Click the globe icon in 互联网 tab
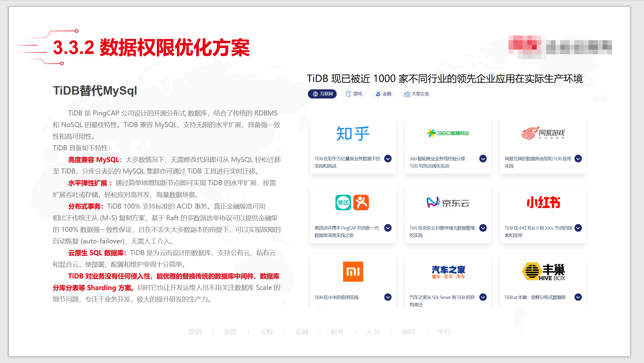This screenshot has height=363, width=644. click(315, 94)
